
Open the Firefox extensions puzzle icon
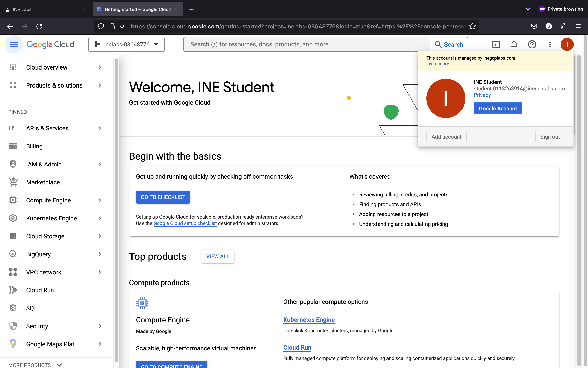pos(563,26)
